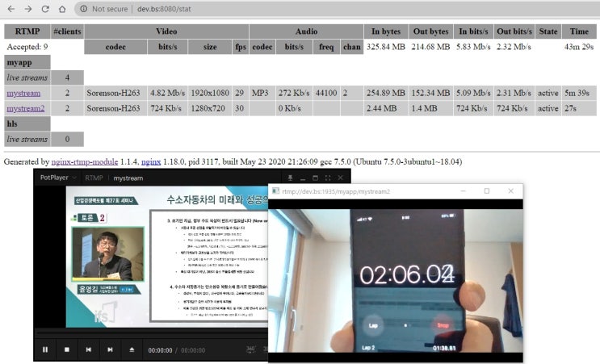
Task: Open the mystream link
Action: (x=23, y=93)
